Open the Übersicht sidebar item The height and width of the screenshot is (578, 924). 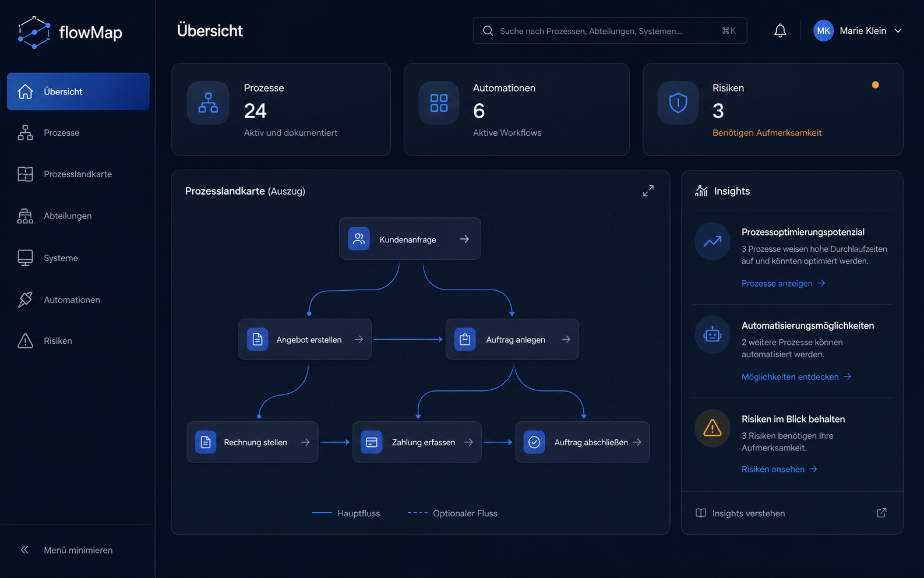tap(78, 91)
